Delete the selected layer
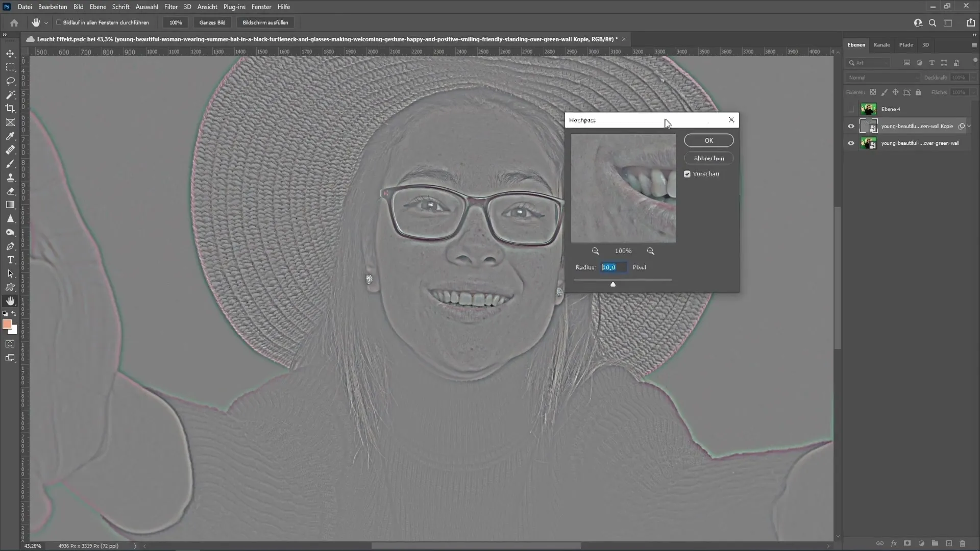Screen dimensions: 980x551 point(963,543)
